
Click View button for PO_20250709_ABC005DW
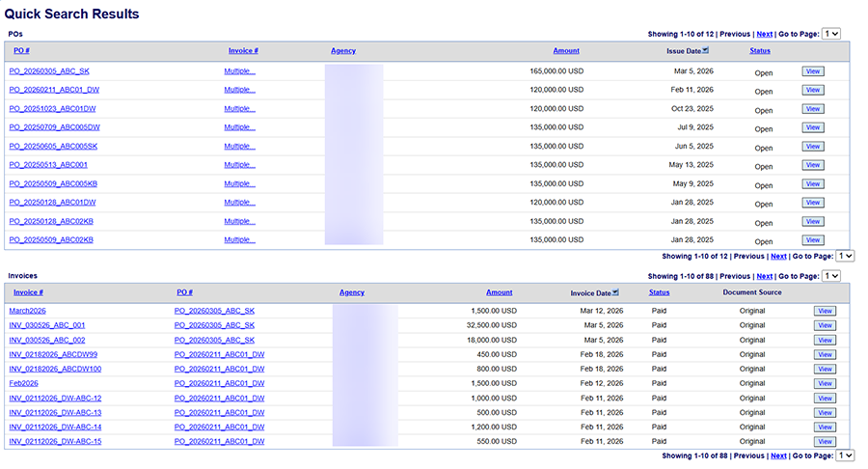tap(813, 127)
